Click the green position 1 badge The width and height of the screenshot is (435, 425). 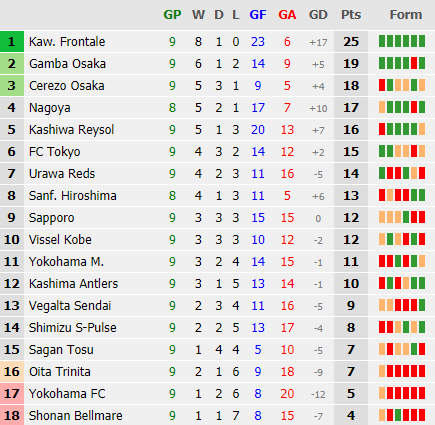pos(12,42)
